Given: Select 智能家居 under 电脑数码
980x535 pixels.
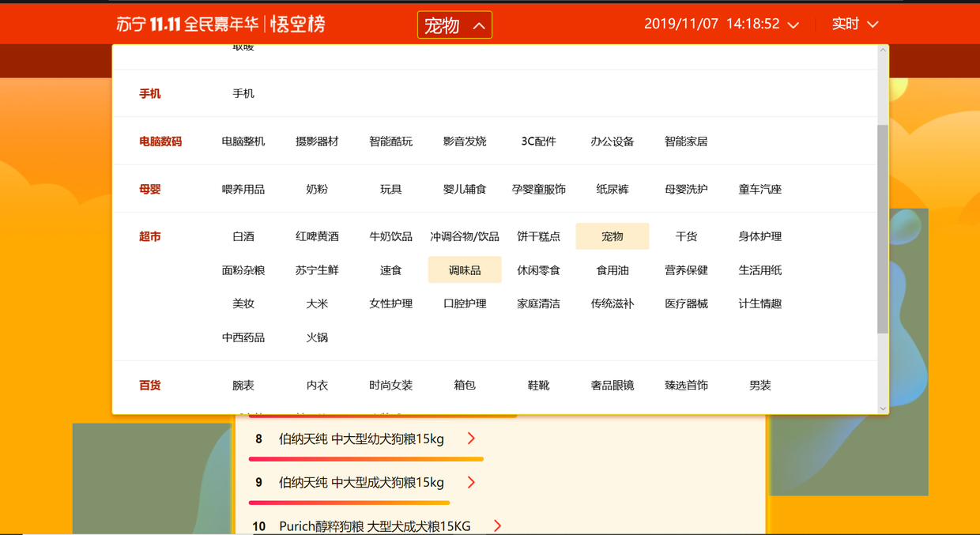Looking at the screenshot, I should [x=686, y=141].
